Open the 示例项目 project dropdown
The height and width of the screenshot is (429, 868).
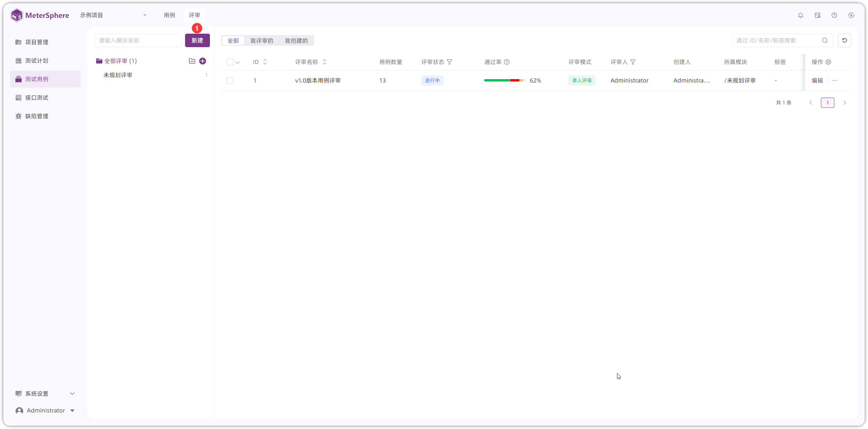113,15
